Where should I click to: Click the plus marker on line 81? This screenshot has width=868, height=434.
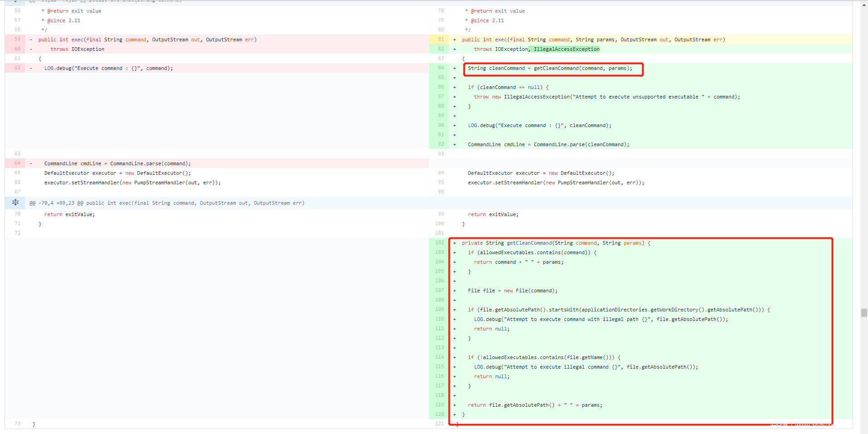(x=454, y=39)
